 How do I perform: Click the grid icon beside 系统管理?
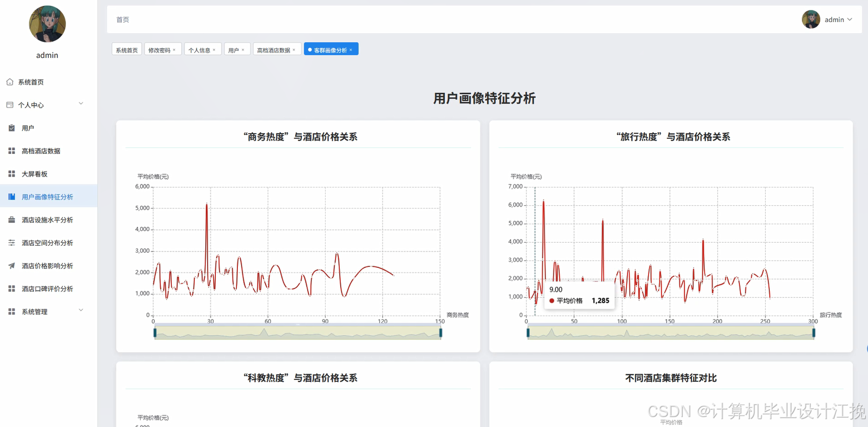pos(12,311)
